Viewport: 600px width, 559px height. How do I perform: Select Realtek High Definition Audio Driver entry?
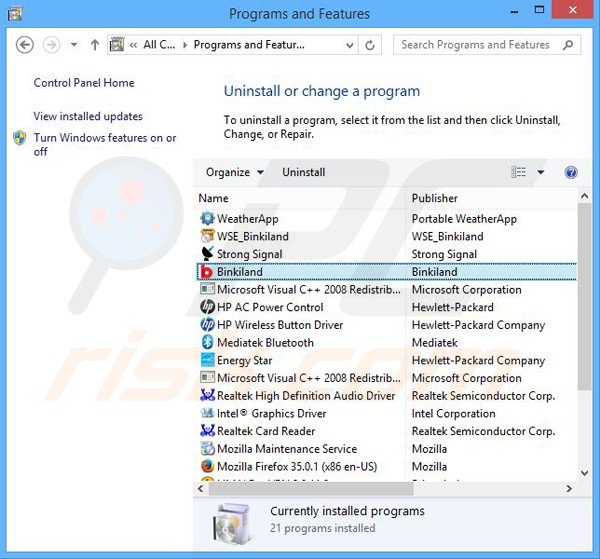(306, 396)
